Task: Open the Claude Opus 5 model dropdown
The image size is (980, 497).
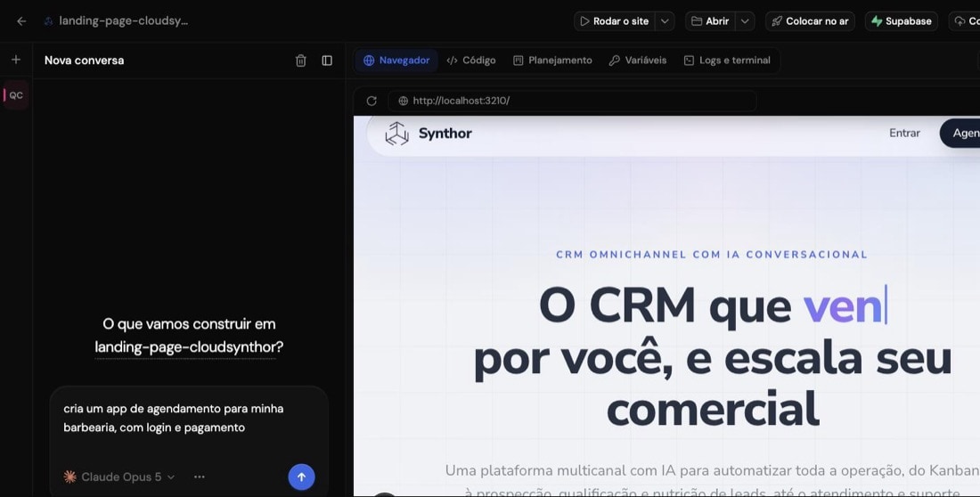Action: point(118,477)
